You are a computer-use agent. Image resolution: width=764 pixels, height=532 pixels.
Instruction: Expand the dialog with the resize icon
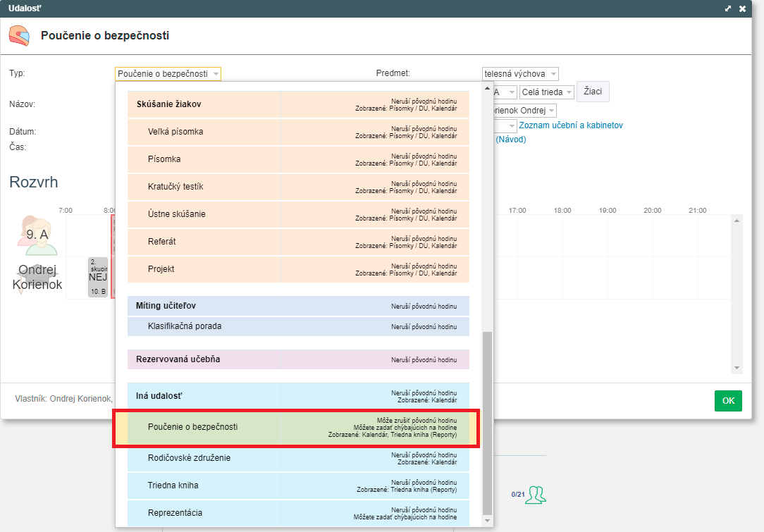coord(727,8)
